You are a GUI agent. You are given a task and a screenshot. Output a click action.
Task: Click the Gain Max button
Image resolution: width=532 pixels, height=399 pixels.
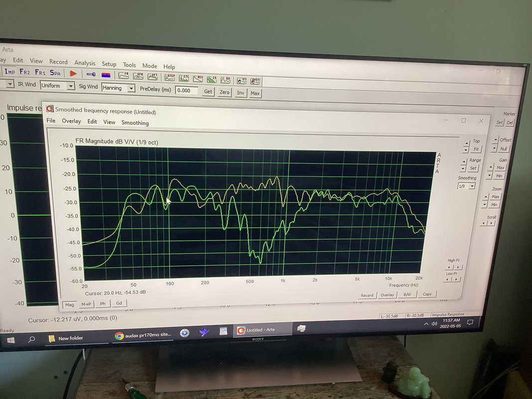click(500, 167)
